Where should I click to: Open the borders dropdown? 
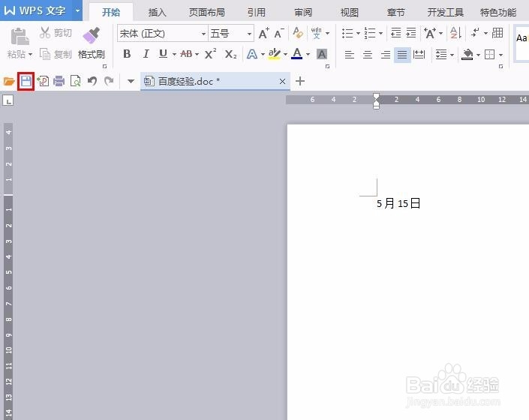pyautogui.click(x=501, y=55)
